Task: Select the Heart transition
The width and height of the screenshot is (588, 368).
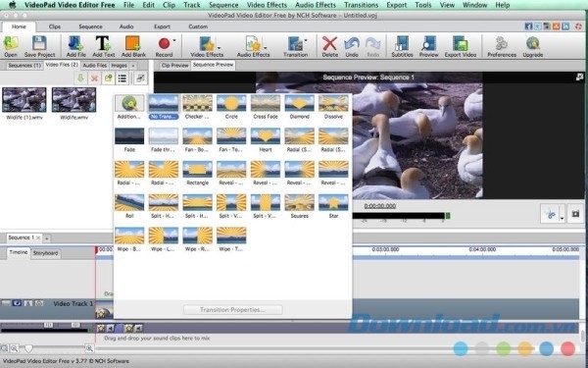Action: click(266, 140)
